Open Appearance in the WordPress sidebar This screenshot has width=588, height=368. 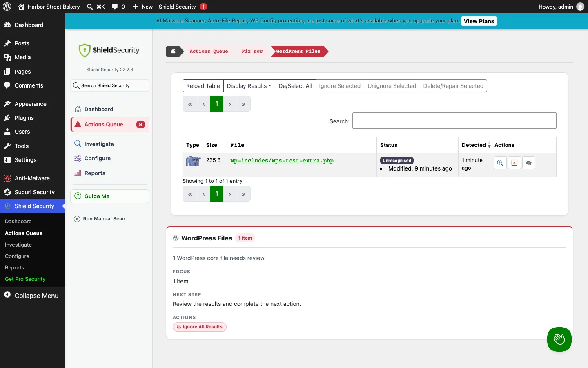(x=33, y=104)
